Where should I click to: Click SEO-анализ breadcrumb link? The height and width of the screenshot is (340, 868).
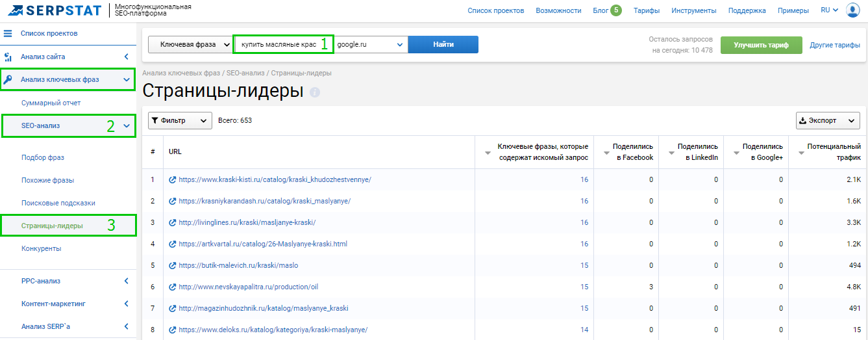click(x=246, y=73)
